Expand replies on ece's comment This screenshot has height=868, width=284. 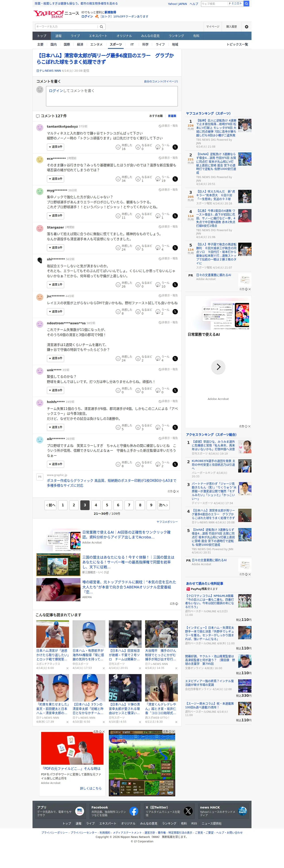pos(56,179)
